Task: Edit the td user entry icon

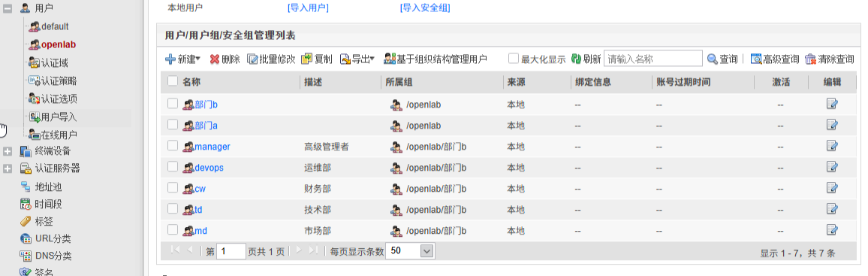Action: 831,209
